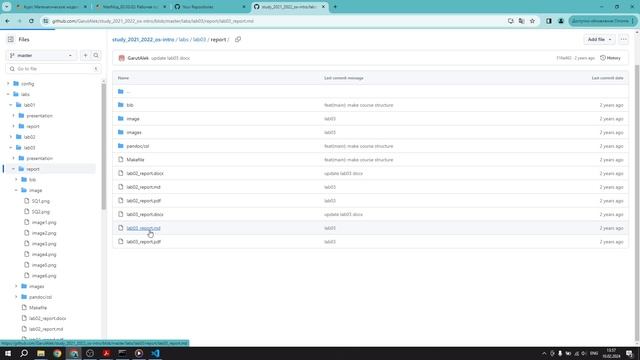Image resolution: width=640 pixels, height=360 pixels.
Task: Open lab03_report.pdf file link
Action: click(143, 242)
